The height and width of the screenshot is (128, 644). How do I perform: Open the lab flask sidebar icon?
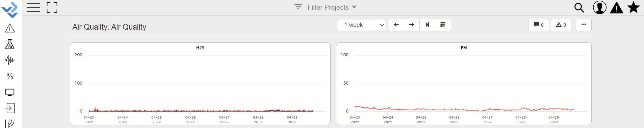pyautogui.click(x=10, y=44)
